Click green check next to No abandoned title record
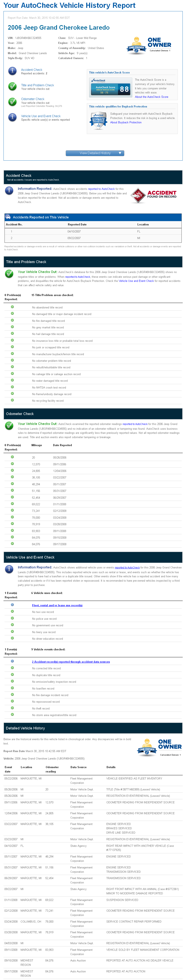This screenshot has width=186, height=980. pos(13,307)
